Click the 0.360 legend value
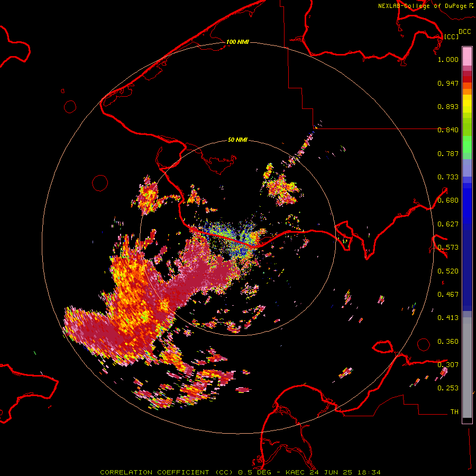Viewport: 476px width, 476px height. pyautogui.click(x=448, y=342)
